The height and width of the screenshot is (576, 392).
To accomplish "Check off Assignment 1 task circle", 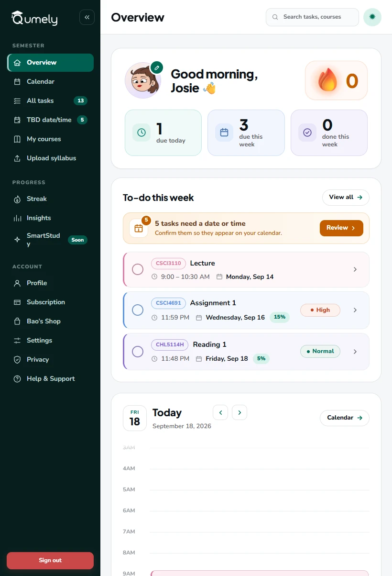I will pos(138,310).
